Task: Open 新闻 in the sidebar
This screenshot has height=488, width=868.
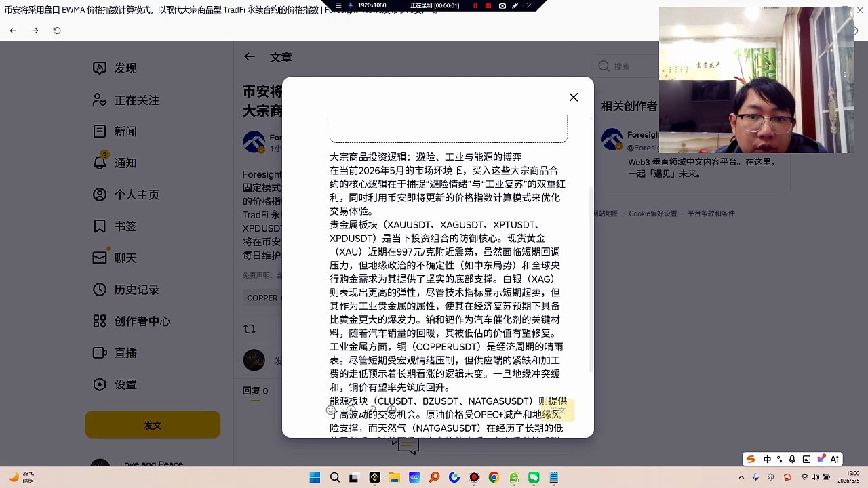Action: click(115, 131)
